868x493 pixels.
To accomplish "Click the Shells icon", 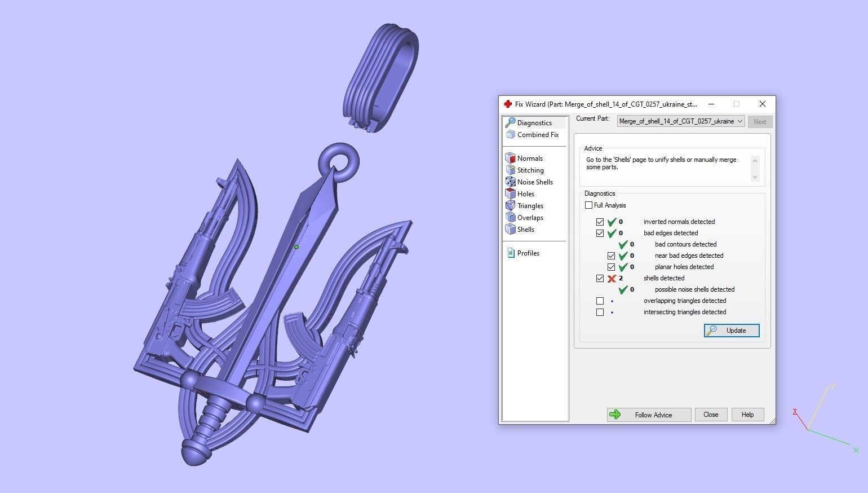I will click(511, 229).
